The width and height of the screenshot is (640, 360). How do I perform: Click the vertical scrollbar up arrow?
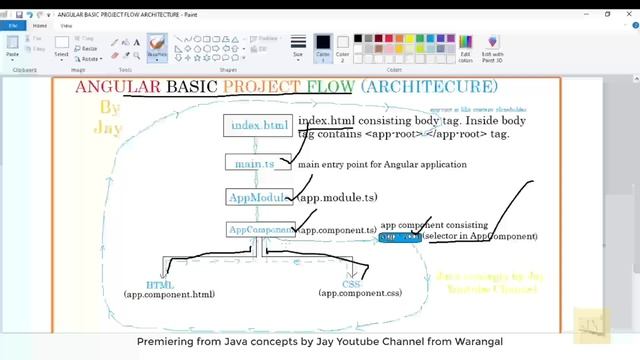pyautogui.click(x=636, y=78)
